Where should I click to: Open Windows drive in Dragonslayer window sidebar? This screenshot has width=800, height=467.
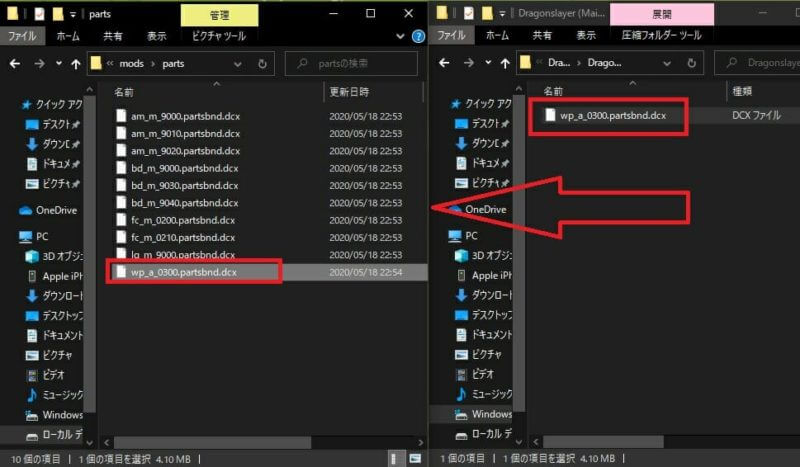point(483,413)
